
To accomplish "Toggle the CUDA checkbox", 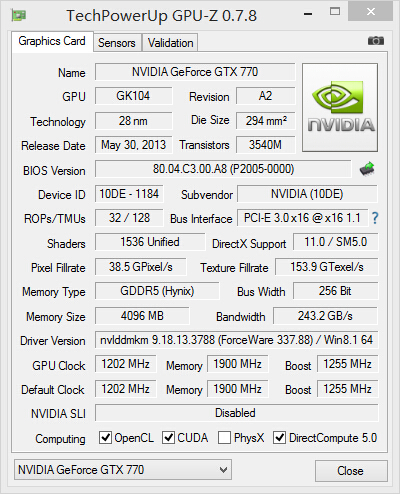I will (168, 437).
